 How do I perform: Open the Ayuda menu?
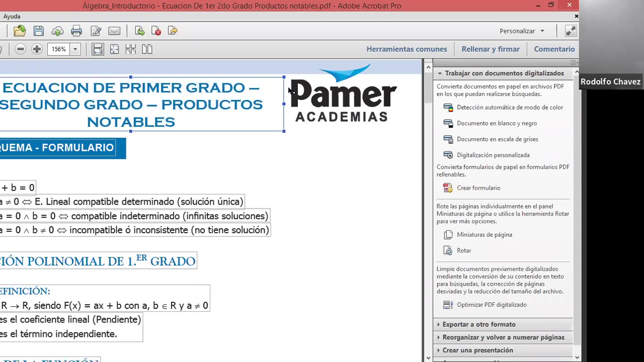(x=12, y=17)
